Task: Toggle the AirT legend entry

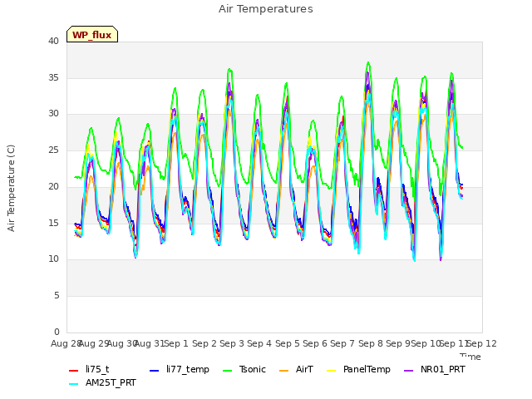Action: pyautogui.click(x=296, y=369)
